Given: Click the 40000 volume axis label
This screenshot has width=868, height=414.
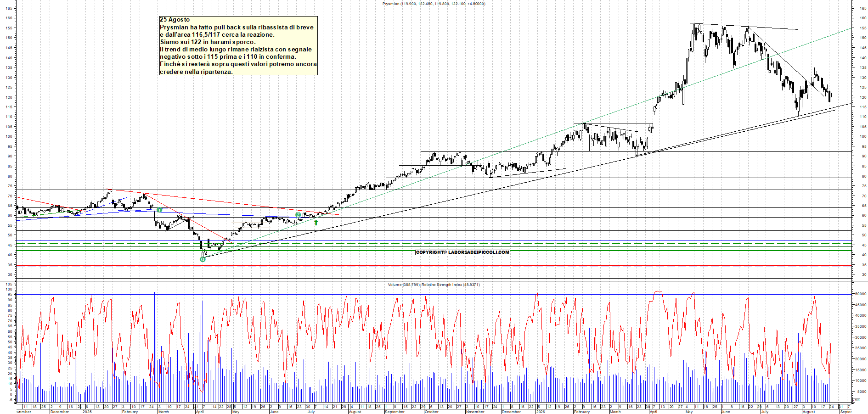Looking at the screenshot, I should click(x=860, y=315).
